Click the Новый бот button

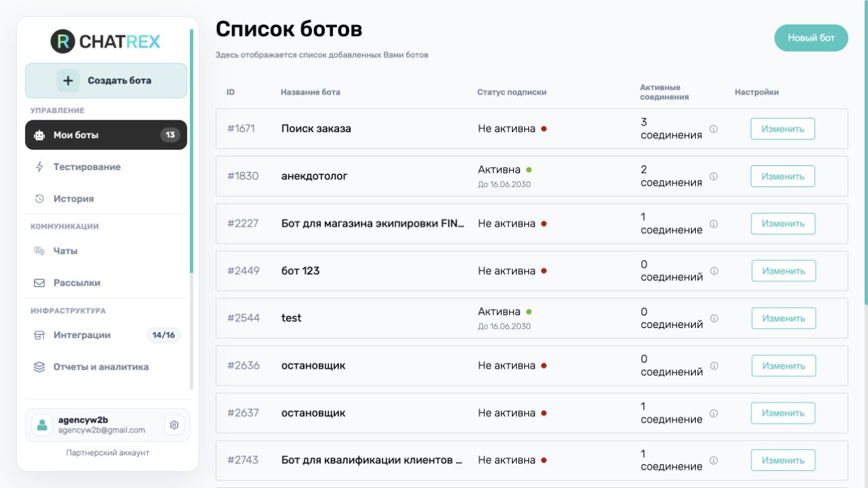pyautogui.click(x=811, y=38)
